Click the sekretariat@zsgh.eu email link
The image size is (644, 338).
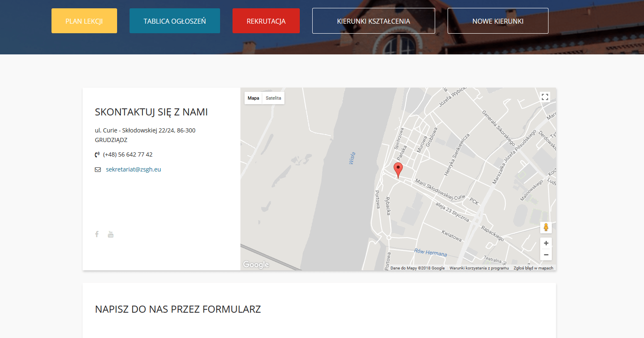click(x=133, y=169)
